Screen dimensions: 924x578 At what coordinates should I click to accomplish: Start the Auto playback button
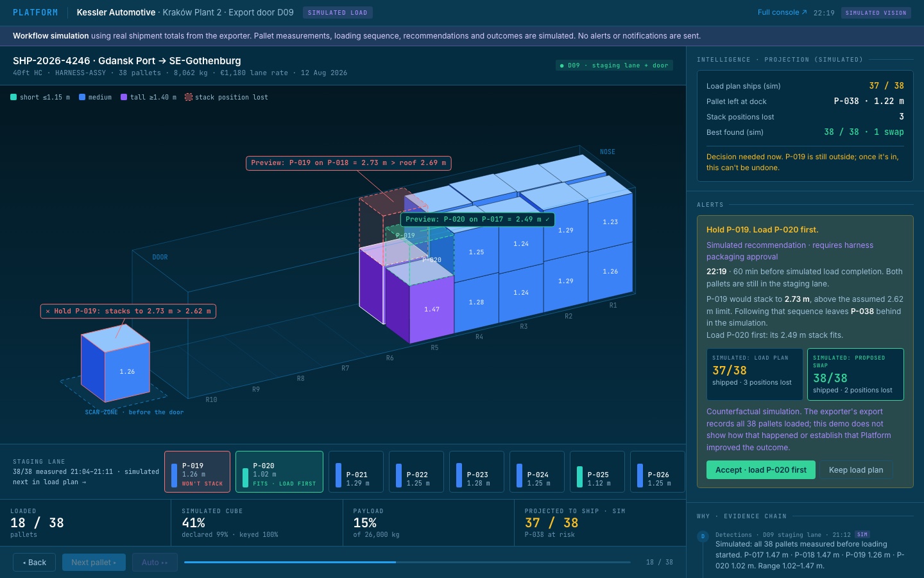point(155,563)
